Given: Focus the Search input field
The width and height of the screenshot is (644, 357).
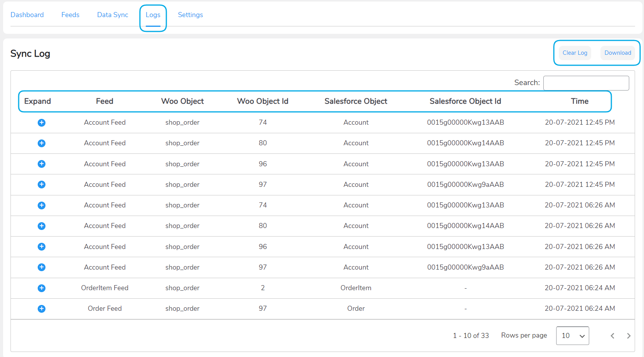Looking at the screenshot, I should coord(586,83).
